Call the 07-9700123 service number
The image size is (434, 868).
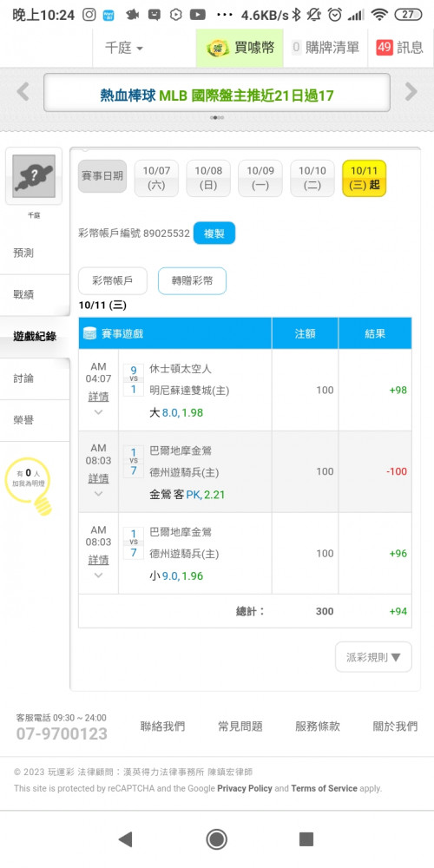62,734
